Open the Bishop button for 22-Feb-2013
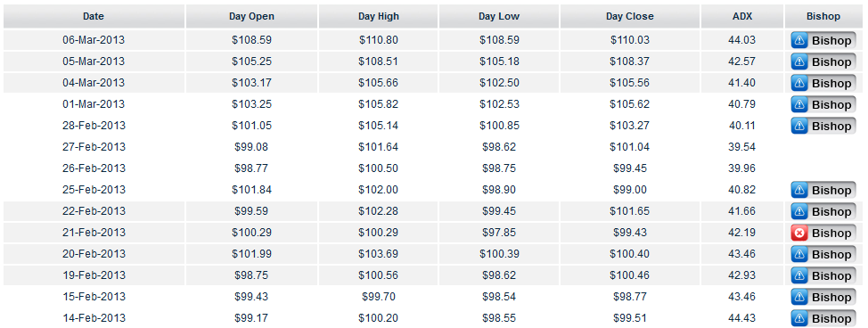This screenshot has height=328, width=868. point(823,211)
